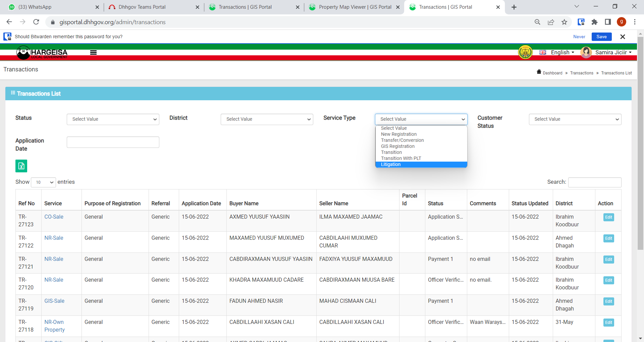This screenshot has height=342, width=644.
Task: Open the Status filter dropdown
Action: [113, 119]
